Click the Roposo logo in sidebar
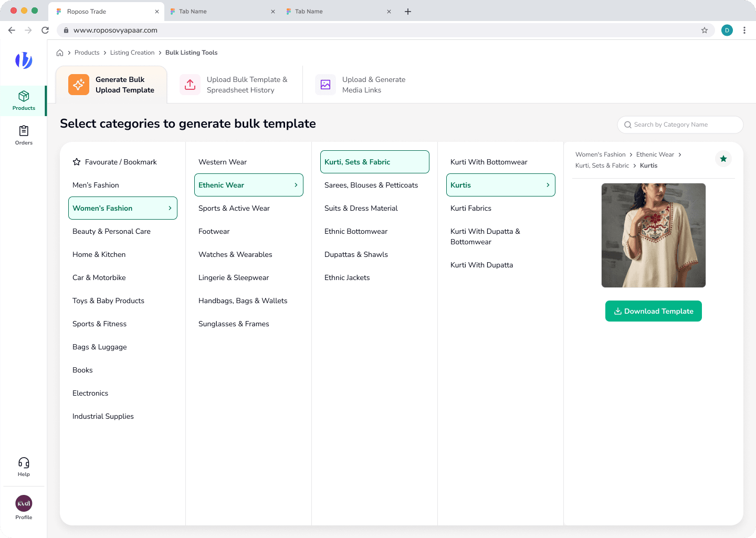The image size is (756, 538). coord(24,60)
